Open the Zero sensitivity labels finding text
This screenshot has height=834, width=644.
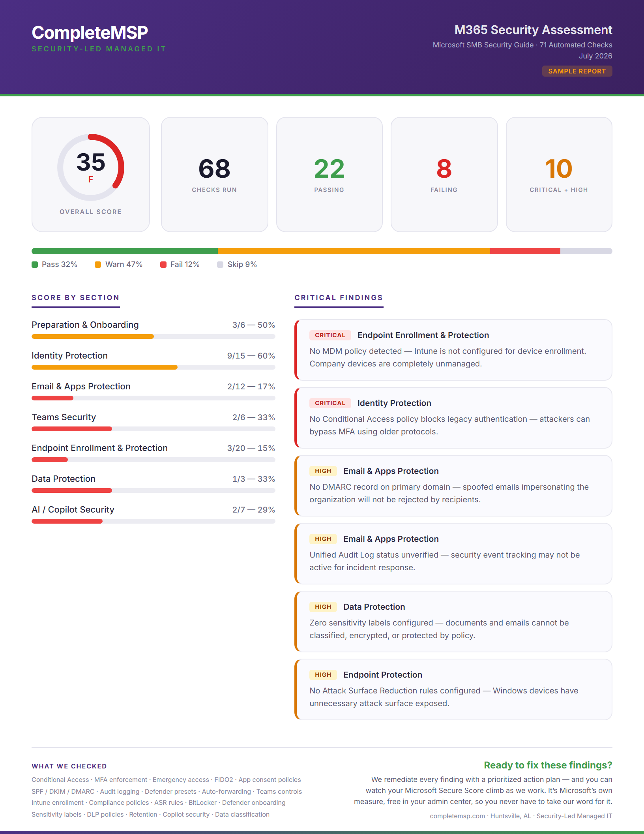click(439, 629)
